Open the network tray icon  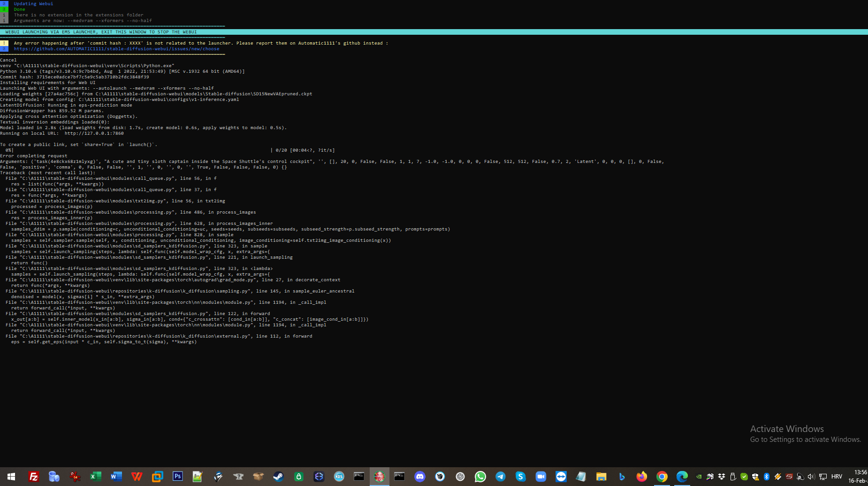(823, 477)
